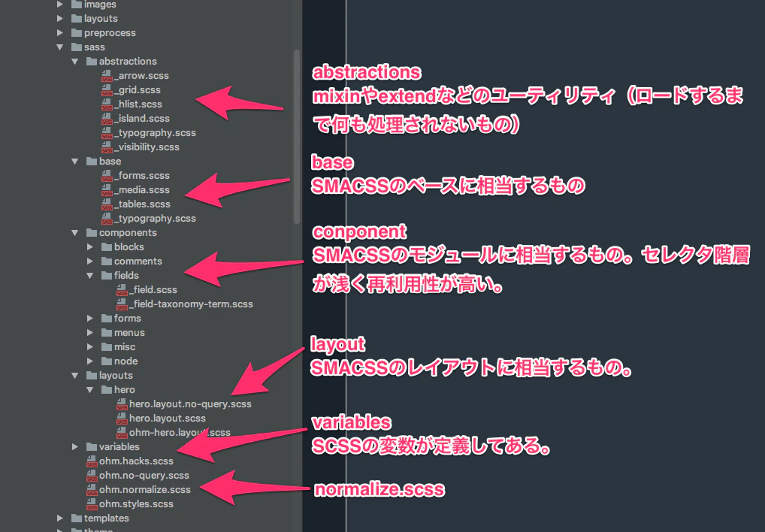The height and width of the screenshot is (532, 765).
Task: Collapse the layouts folder inside sass
Action: coord(75,376)
